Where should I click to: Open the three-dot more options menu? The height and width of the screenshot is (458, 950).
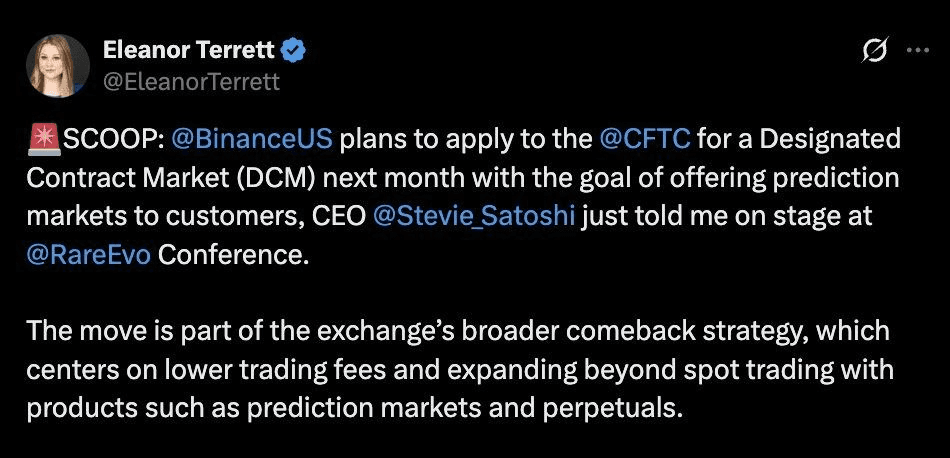click(917, 51)
